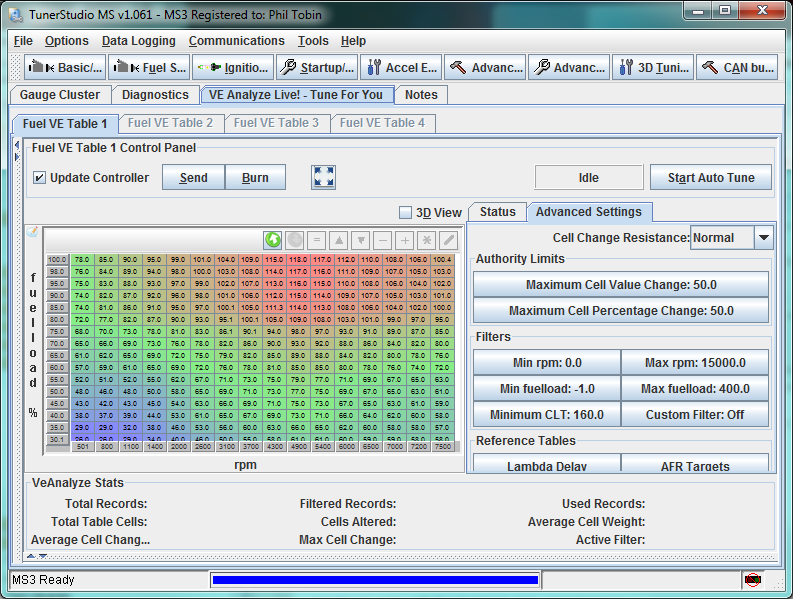The height and width of the screenshot is (599, 793).
Task: Enable the 3D View checkbox
Action: click(405, 212)
